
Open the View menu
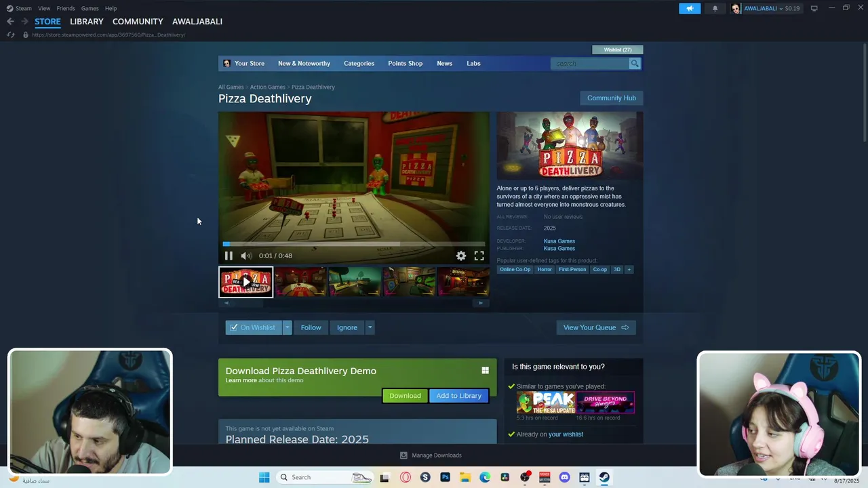pos(44,8)
